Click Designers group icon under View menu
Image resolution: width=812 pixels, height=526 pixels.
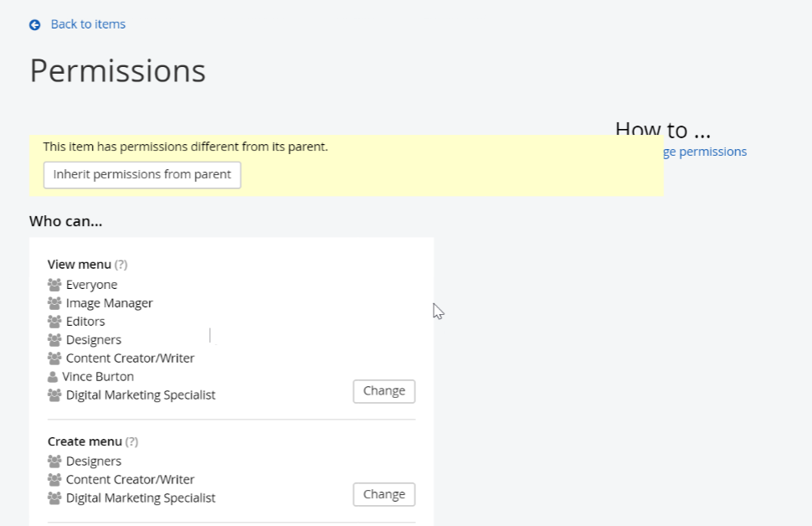point(54,339)
